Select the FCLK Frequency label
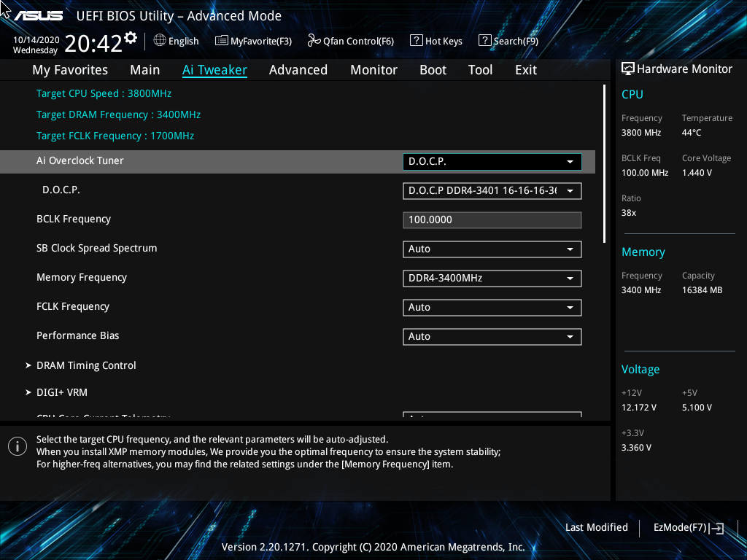This screenshot has width=747, height=560. (73, 306)
